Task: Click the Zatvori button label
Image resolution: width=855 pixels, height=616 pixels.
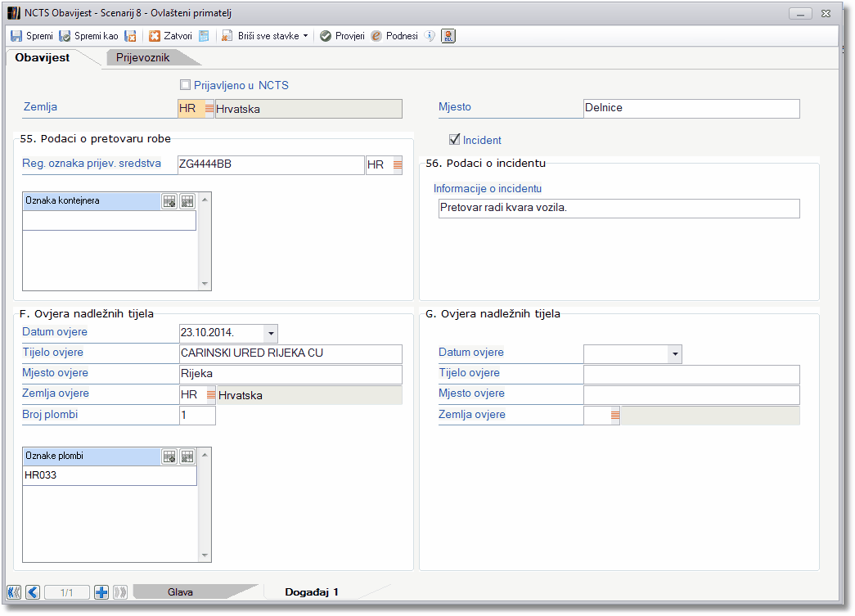Action: tap(178, 36)
